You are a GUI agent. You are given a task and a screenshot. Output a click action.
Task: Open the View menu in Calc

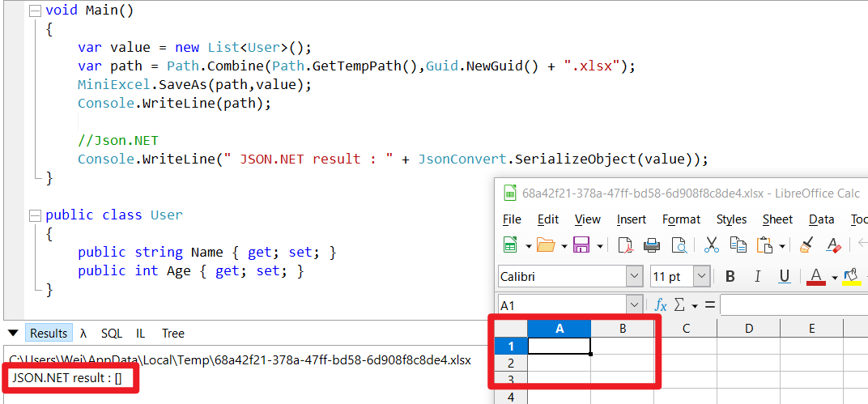click(587, 219)
